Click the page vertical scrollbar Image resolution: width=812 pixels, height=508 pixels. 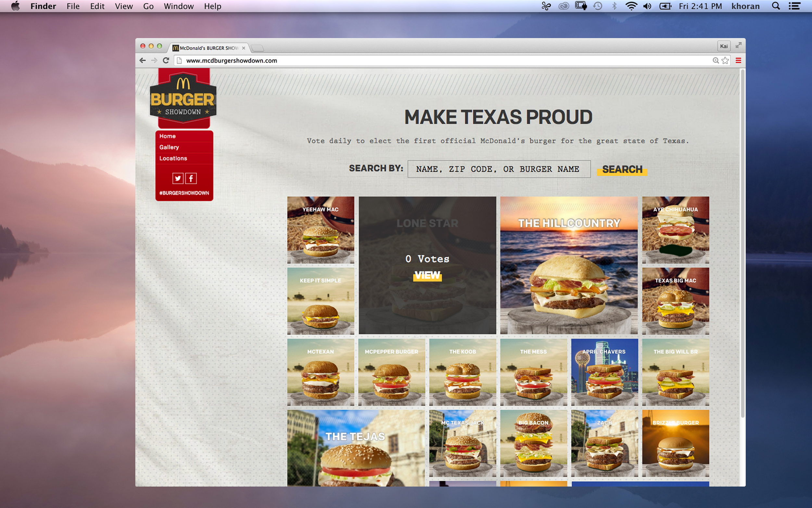[x=742, y=243]
